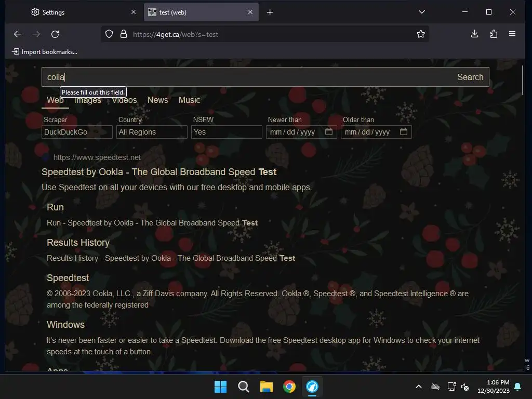The image size is (532, 399).
Task: Focus the address bar URL
Action: click(264, 34)
